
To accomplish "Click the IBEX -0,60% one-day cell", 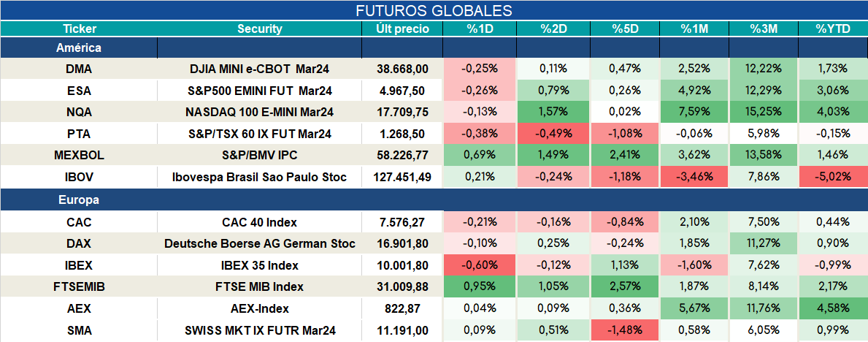I will coord(480,265).
